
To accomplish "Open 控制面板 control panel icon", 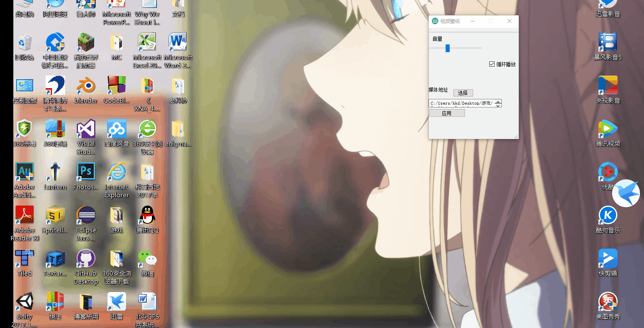I will coord(25,86).
